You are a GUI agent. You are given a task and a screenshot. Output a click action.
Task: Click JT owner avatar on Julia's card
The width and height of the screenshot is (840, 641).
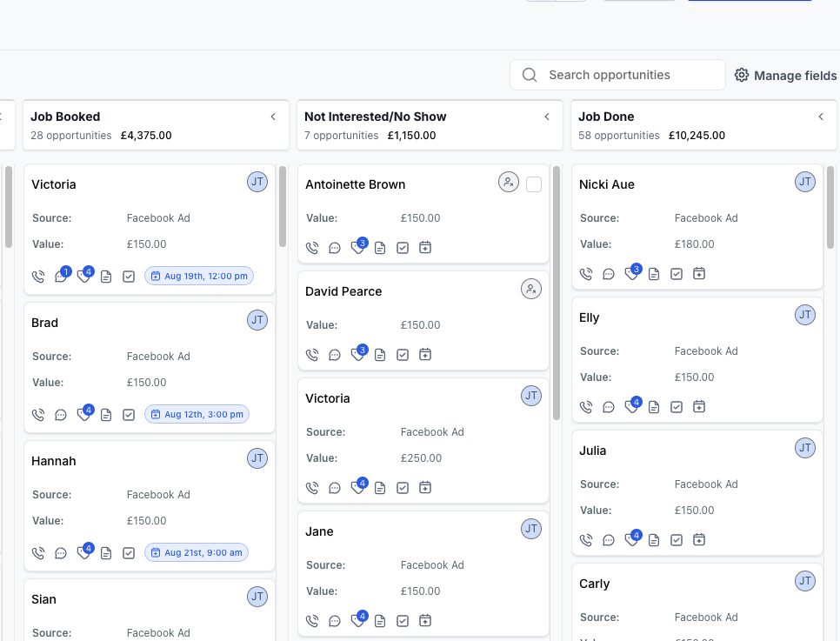tap(804, 448)
